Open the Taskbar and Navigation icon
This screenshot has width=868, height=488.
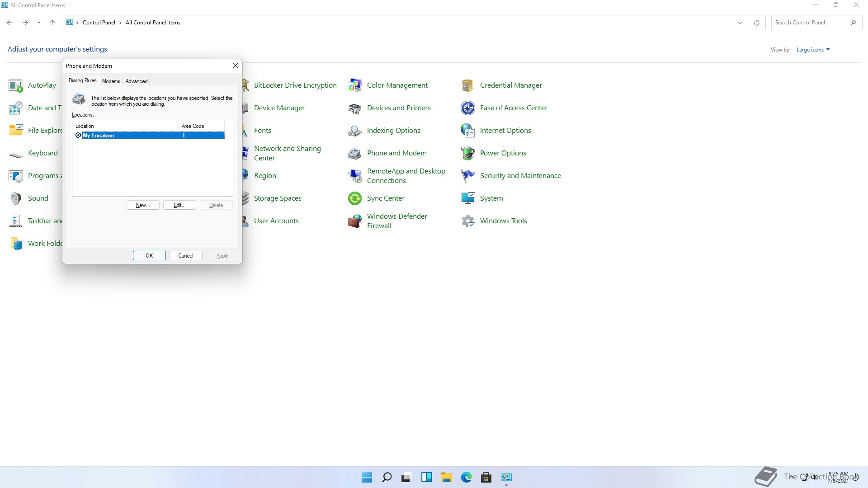click(x=16, y=221)
